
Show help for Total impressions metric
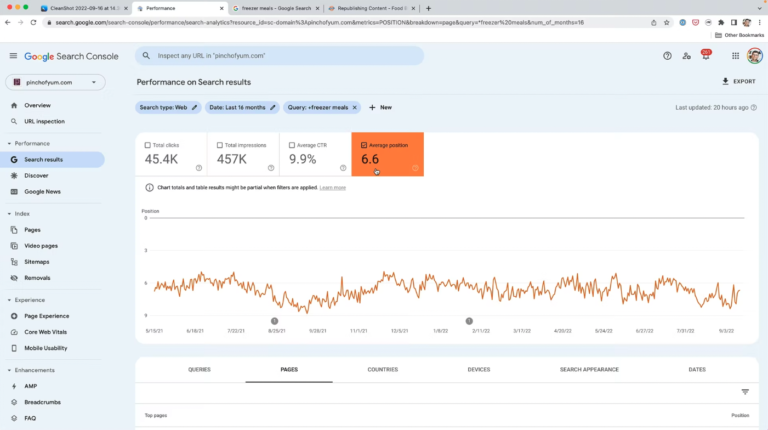(x=271, y=168)
